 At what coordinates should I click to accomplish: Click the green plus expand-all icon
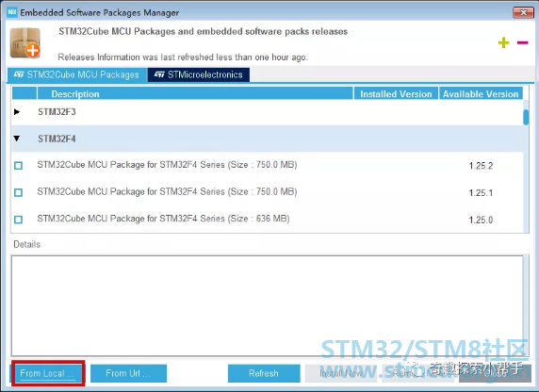coord(503,42)
